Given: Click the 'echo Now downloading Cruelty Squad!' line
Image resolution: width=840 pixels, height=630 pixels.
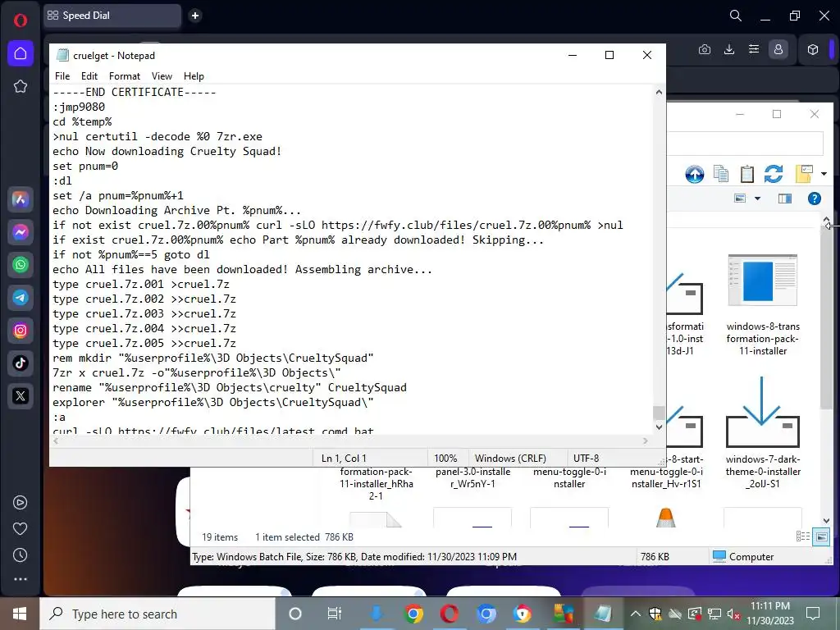Looking at the screenshot, I should 167,152.
